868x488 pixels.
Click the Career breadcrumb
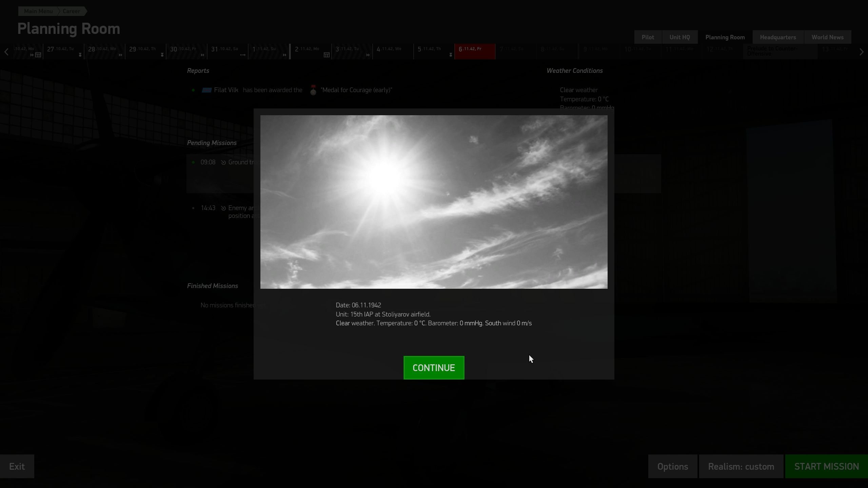pyautogui.click(x=71, y=11)
